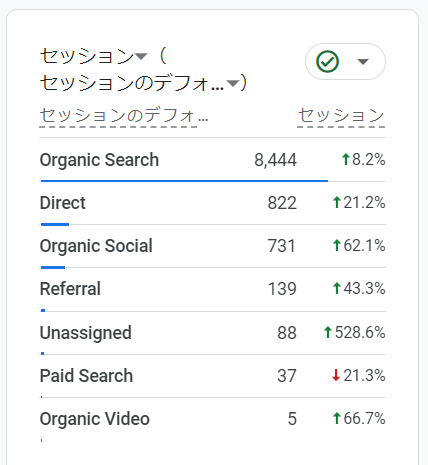Image resolution: width=428 pixels, height=465 pixels.
Task: Select the Organic Search row label
Action: click(x=99, y=160)
